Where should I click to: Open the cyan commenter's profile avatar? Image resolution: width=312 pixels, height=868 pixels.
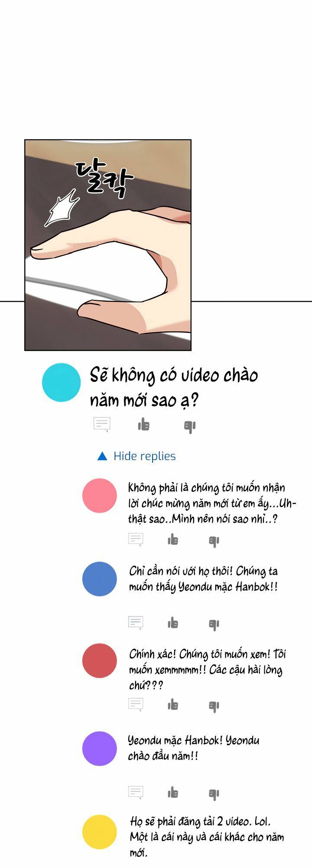61,382
